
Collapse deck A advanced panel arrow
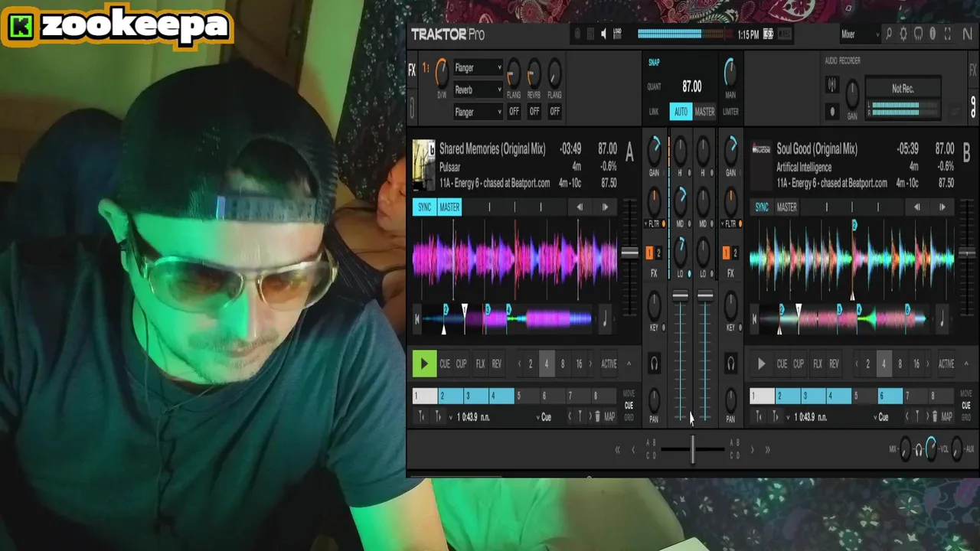click(x=629, y=364)
